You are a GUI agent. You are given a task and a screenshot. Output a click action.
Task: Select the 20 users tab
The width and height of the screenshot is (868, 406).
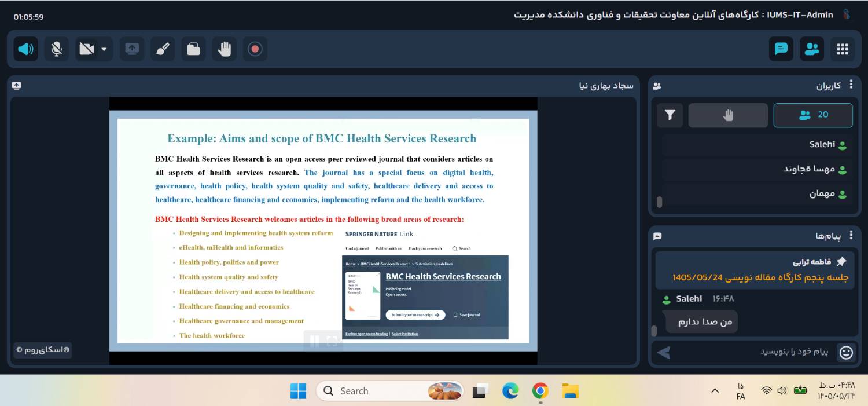[x=813, y=115]
